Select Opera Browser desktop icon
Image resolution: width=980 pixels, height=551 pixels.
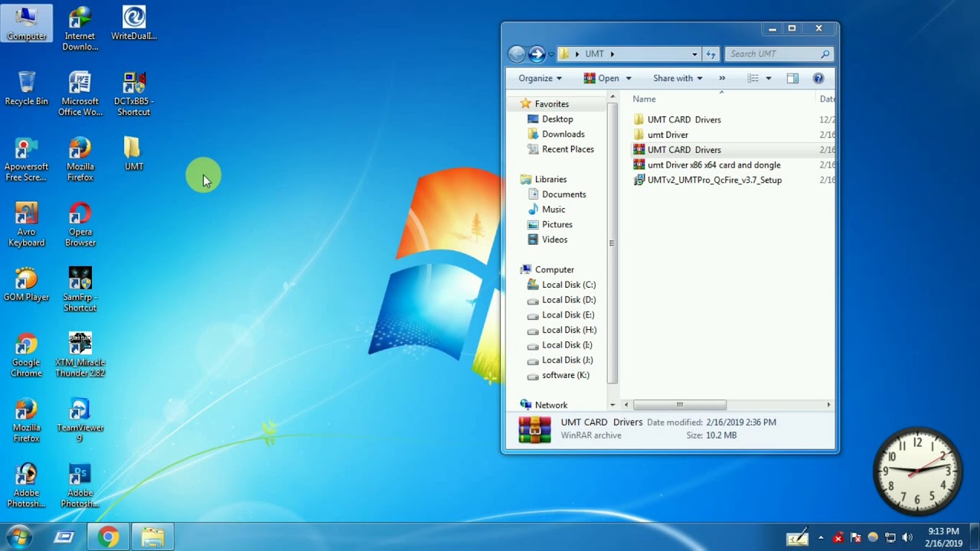coord(80,224)
